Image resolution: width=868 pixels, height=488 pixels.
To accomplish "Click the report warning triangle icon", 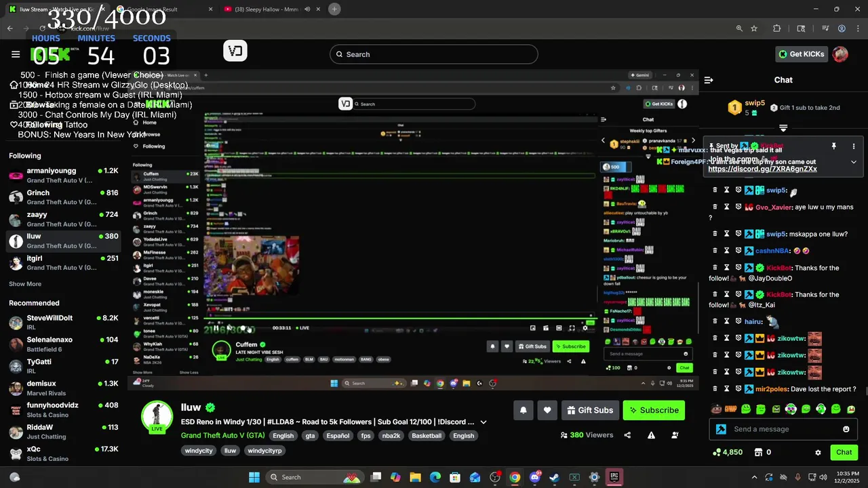I will click(x=651, y=435).
